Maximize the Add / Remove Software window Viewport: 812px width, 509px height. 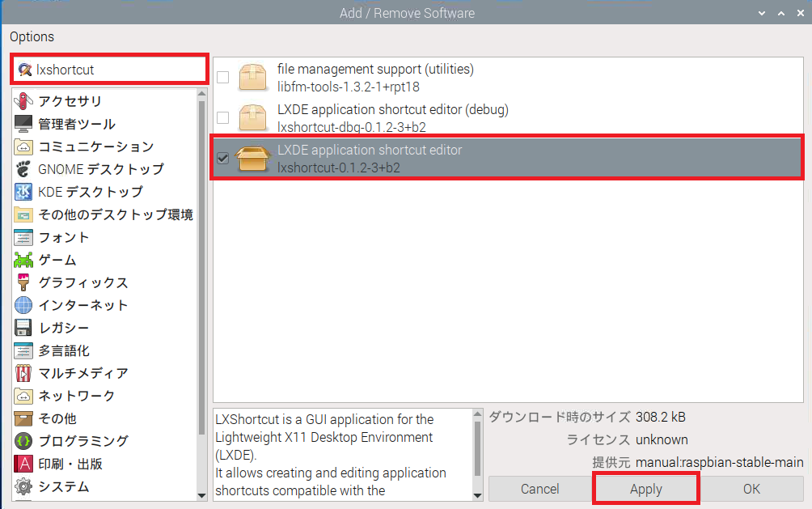pos(781,13)
